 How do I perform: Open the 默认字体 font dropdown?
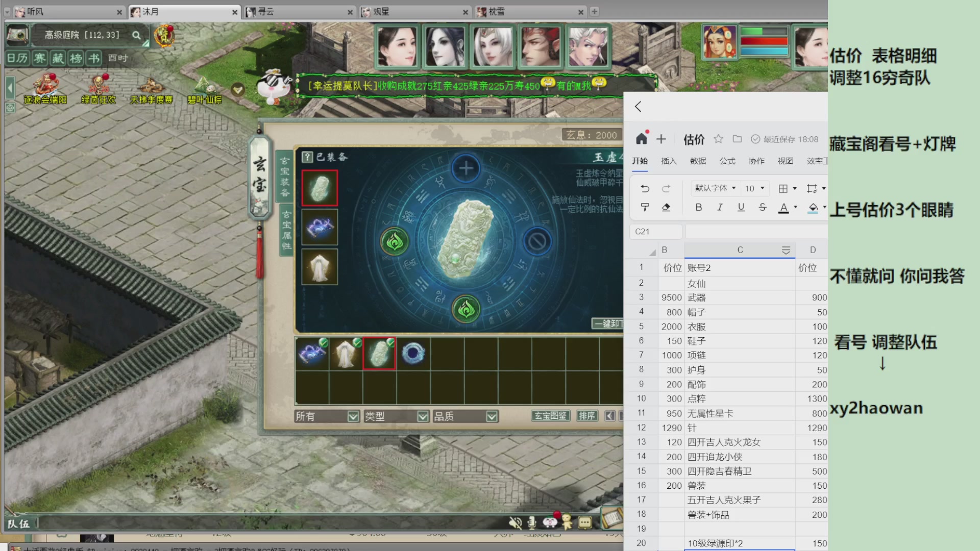coord(715,188)
